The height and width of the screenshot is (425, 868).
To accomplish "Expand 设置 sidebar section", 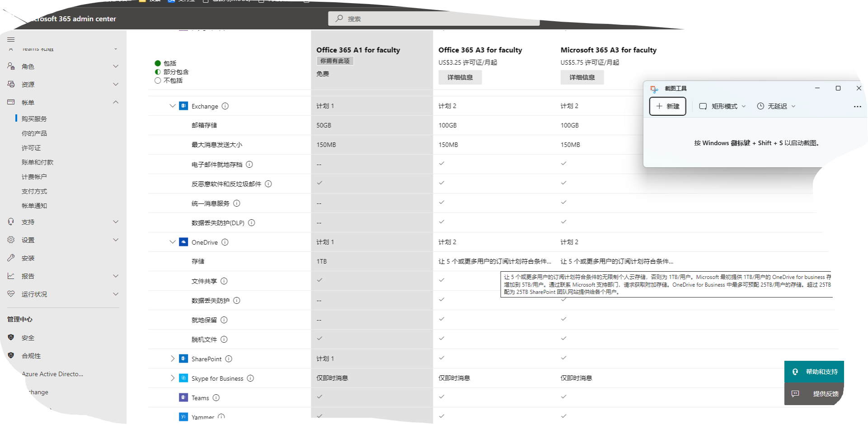I will tap(116, 240).
